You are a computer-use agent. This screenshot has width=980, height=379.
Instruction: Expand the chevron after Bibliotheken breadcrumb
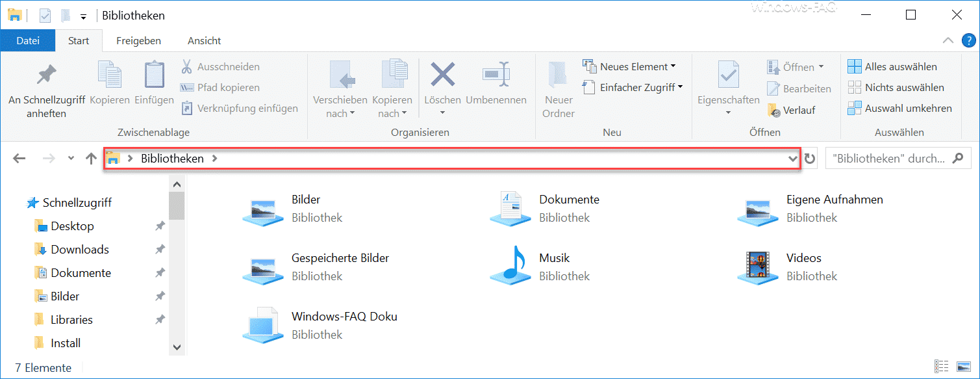pos(214,159)
